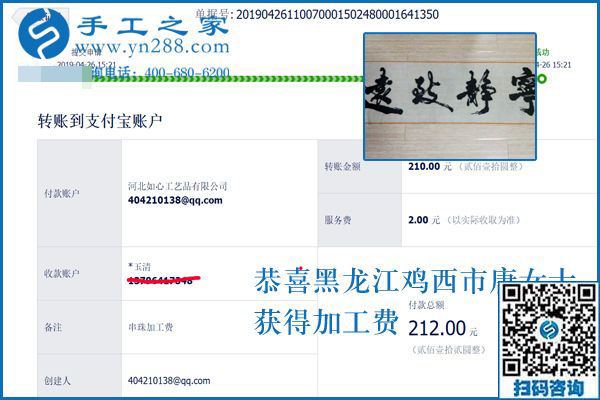Click the total amount 212.00
This screenshot has width=600, height=400.
coord(437,328)
